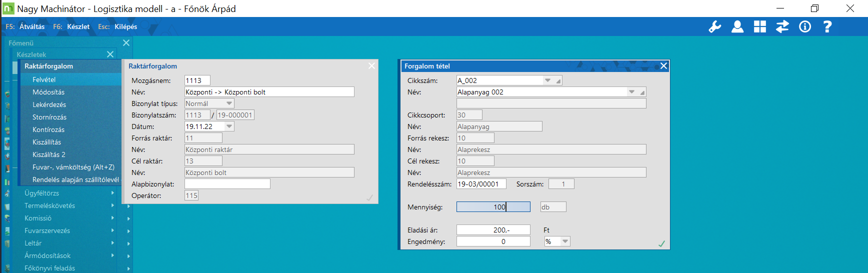Restore the application window
The width and height of the screenshot is (868, 273).
pos(814,8)
